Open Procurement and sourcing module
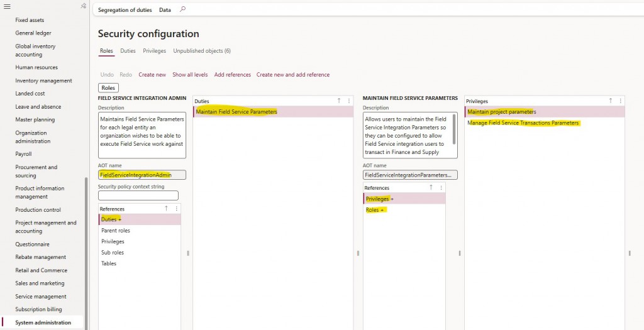Viewport: 644px width, 330px height. click(36, 172)
